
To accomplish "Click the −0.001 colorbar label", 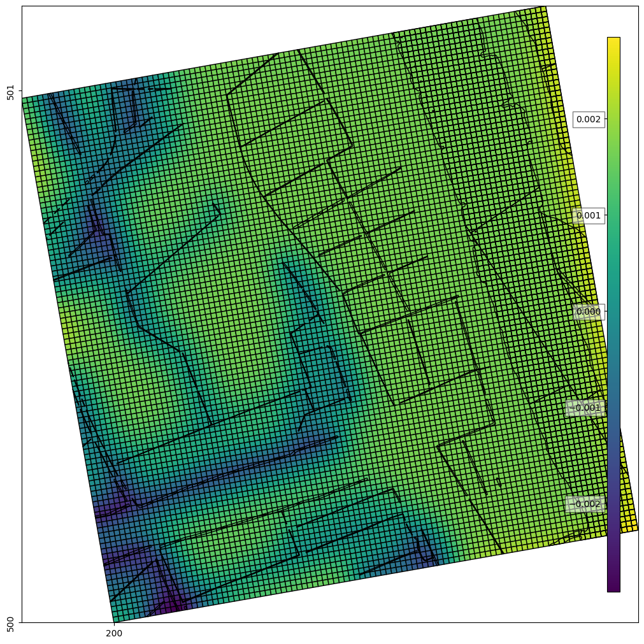I will click(x=585, y=408).
